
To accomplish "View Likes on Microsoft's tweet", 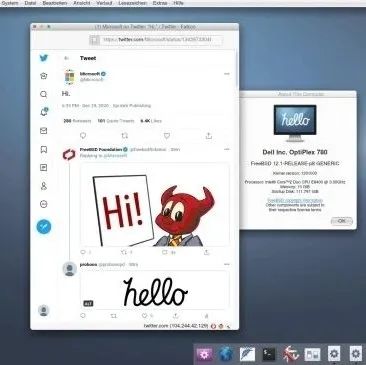I will [x=151, y=121].
